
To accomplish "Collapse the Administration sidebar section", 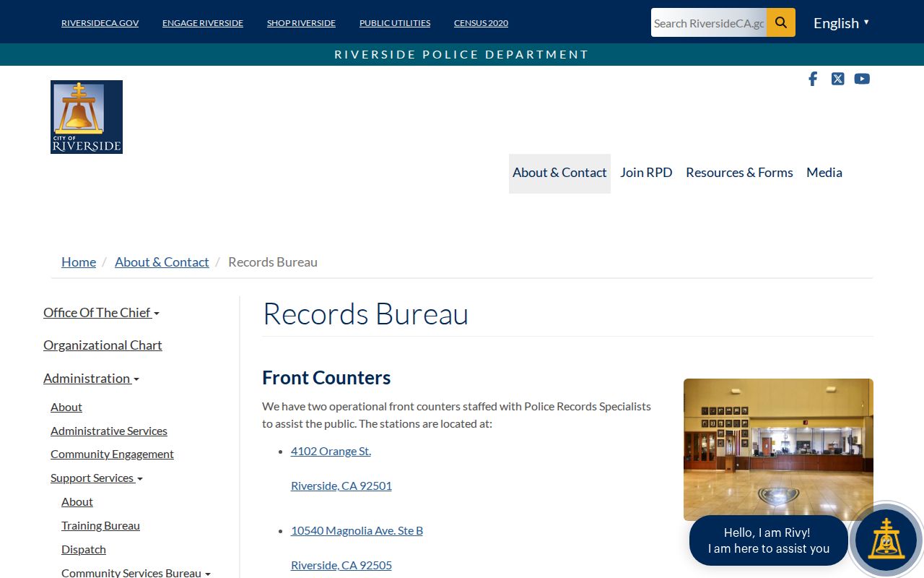I will coord(91,379).
